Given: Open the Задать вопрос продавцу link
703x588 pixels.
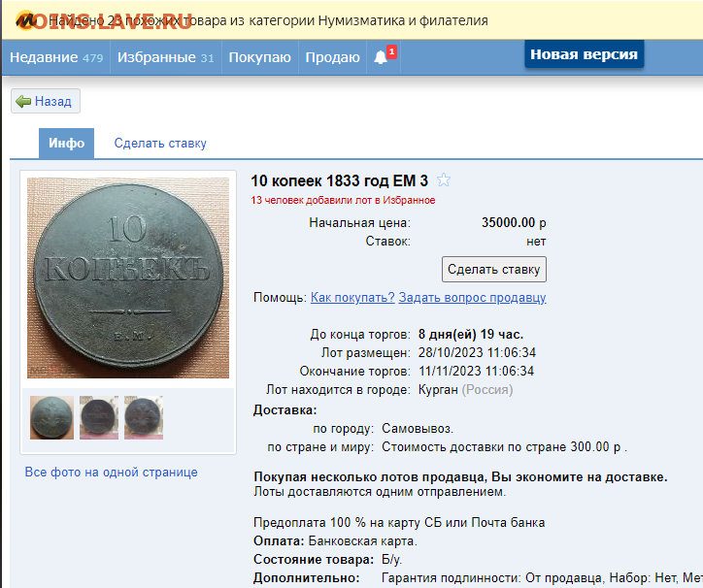Looking at the screenshot, I should point(472,297).
